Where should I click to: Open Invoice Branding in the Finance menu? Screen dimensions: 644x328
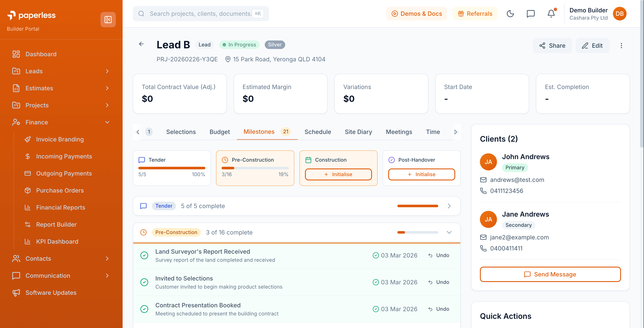60,139
